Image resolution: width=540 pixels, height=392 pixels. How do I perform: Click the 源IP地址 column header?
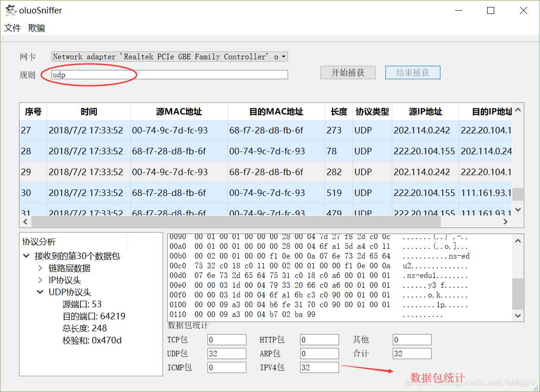pyautogui.click(x=426, y=112)
